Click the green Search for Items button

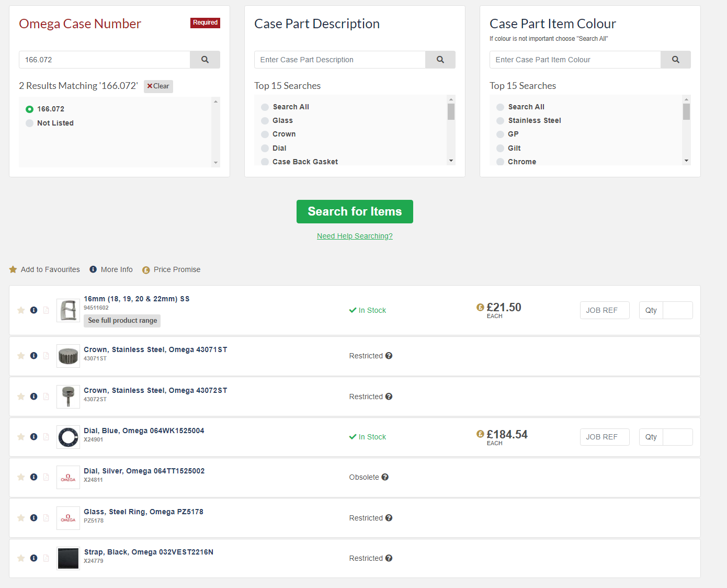click(355, 211)
